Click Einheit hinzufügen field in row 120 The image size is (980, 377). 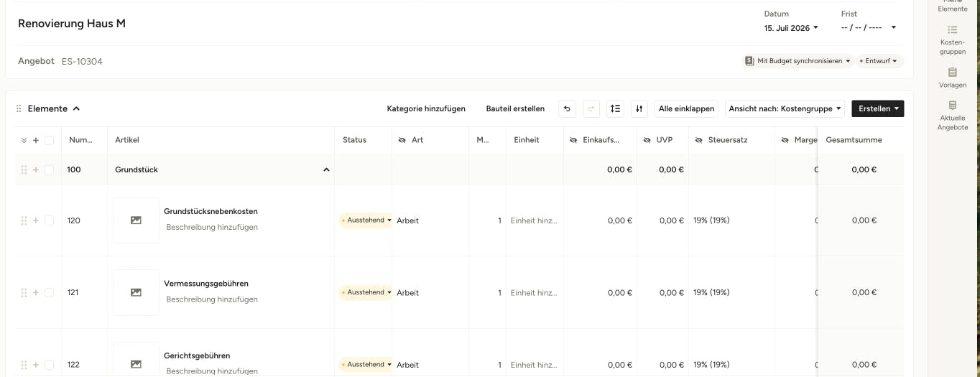pyautogui.click(x=534, y=220)
